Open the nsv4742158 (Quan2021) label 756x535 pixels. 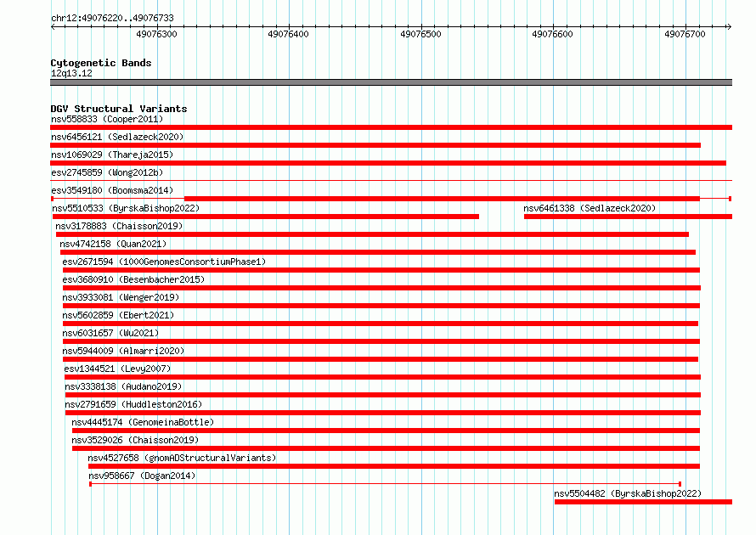coord(113,244)
